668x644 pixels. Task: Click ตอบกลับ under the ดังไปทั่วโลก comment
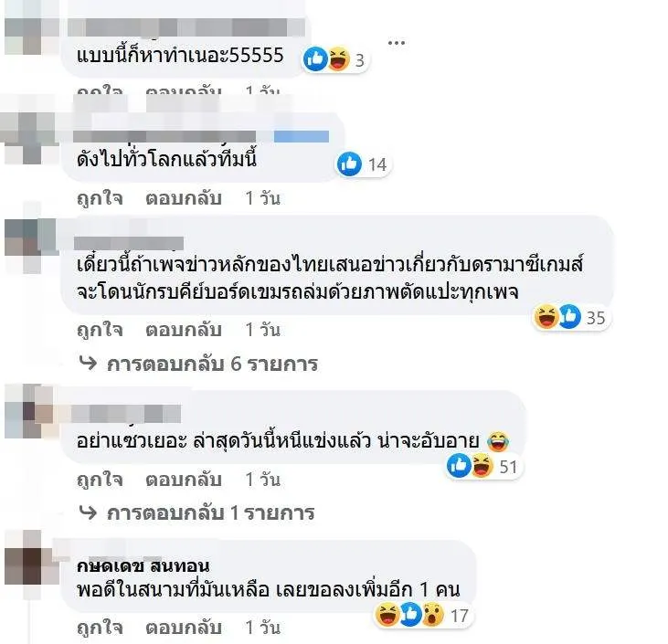[x=184, y=198]
